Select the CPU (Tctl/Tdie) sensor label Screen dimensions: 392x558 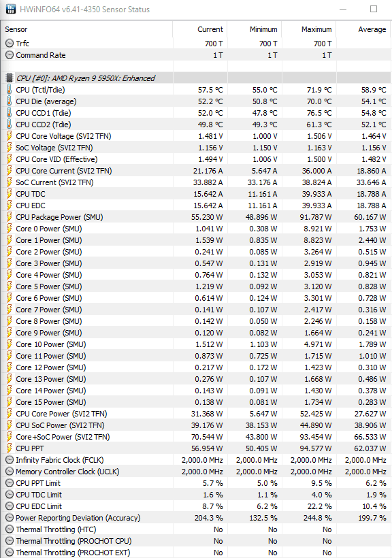40,90
